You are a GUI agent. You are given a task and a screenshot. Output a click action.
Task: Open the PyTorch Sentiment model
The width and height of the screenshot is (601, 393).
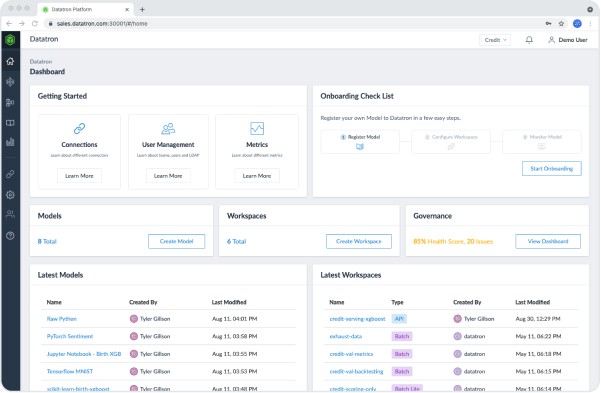pyautogui.click(x=70, y=336)
